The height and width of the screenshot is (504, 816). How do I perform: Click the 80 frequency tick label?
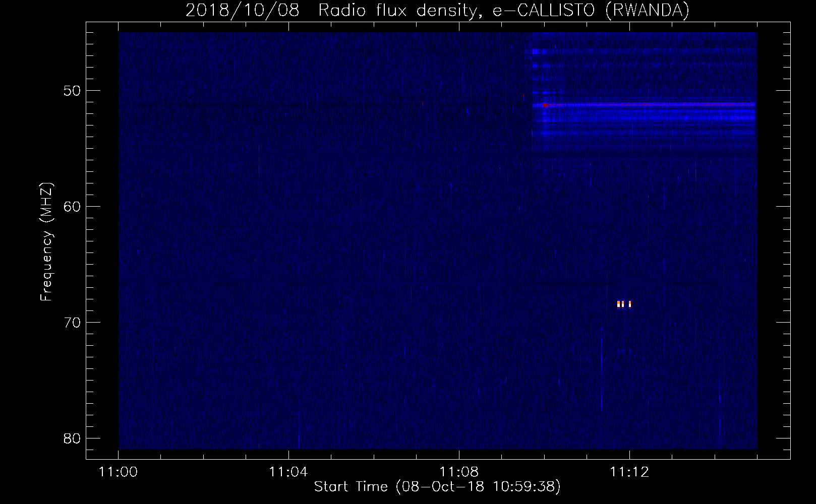pos(73,438)
